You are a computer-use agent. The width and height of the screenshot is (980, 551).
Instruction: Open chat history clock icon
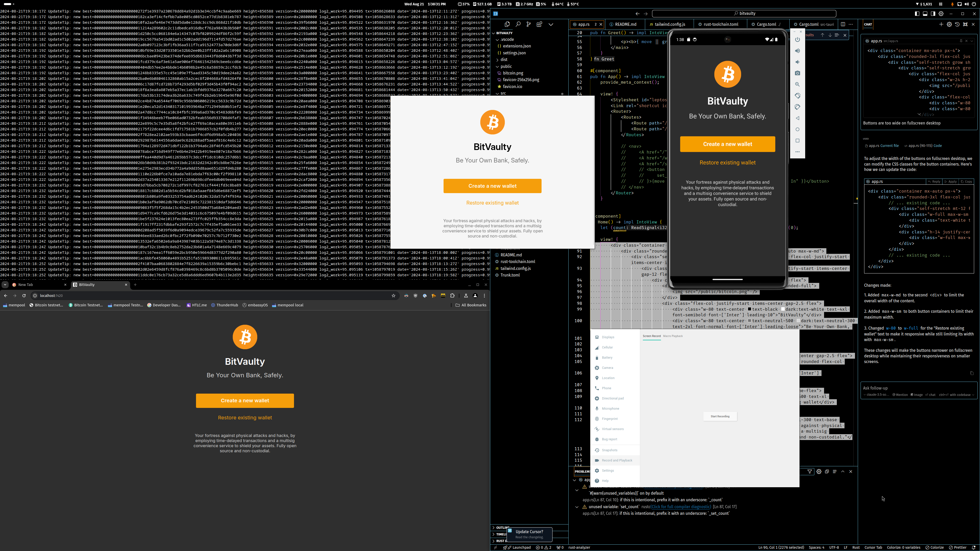click(x=957, y=24)
